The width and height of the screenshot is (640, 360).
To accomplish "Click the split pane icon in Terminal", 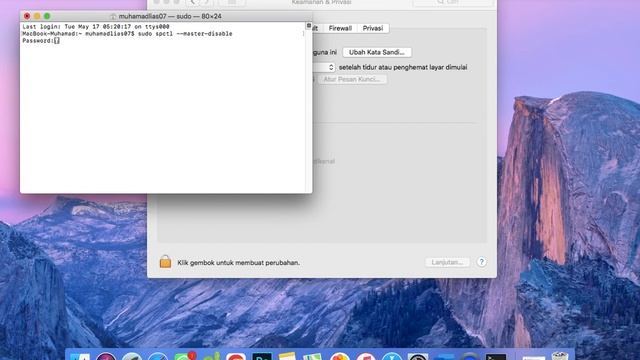I will tap(309, 26).
